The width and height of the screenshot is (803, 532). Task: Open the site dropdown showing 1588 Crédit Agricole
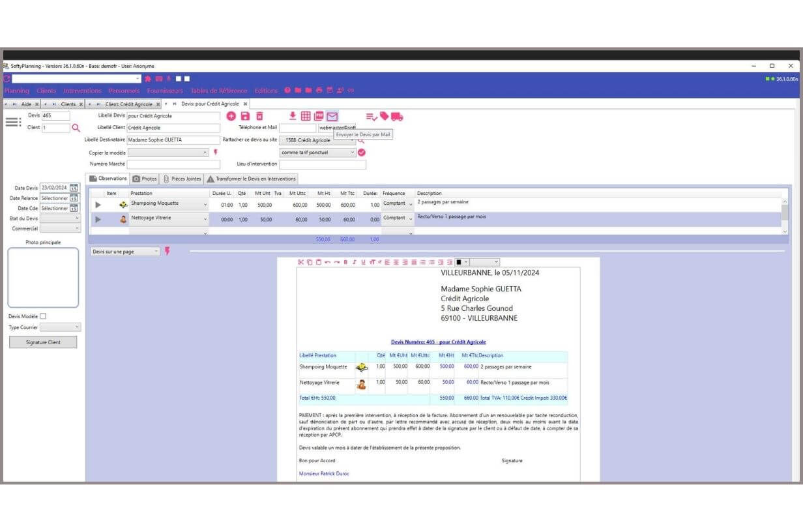pos(318,140)
